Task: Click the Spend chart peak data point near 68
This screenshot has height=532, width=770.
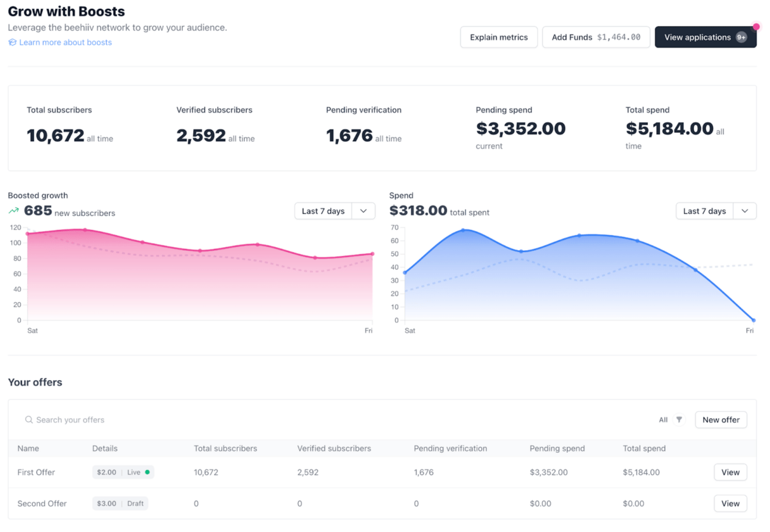Action: pos(463,230)
